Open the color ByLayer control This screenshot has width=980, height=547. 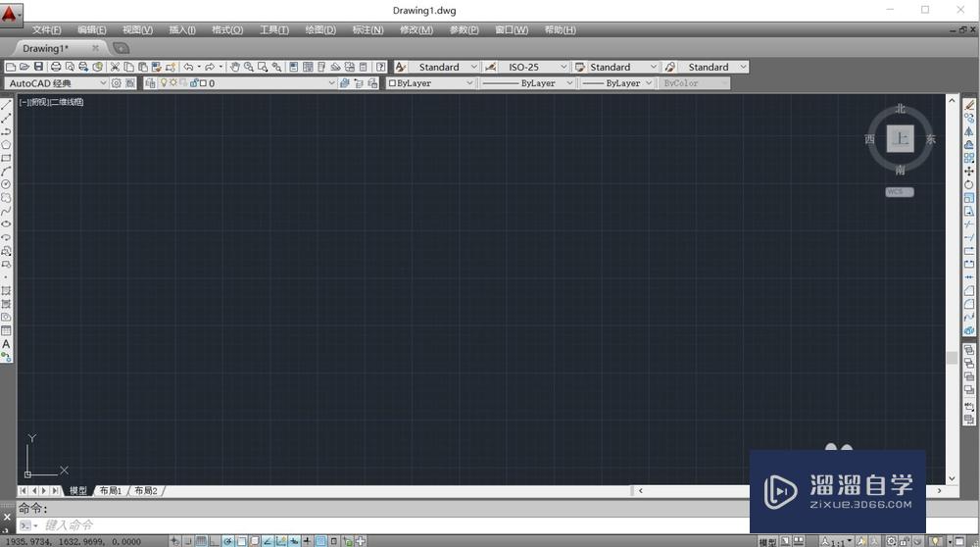click(430, 82)
